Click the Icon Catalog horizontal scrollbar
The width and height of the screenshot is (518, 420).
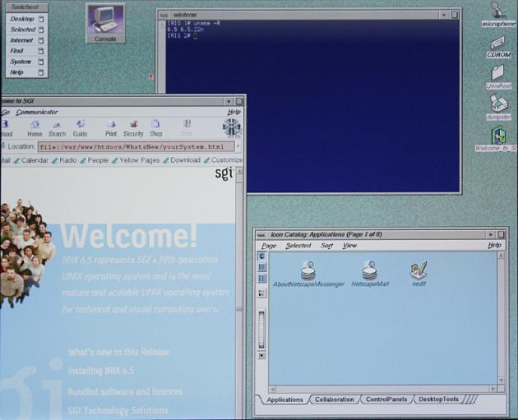(383, 389)
